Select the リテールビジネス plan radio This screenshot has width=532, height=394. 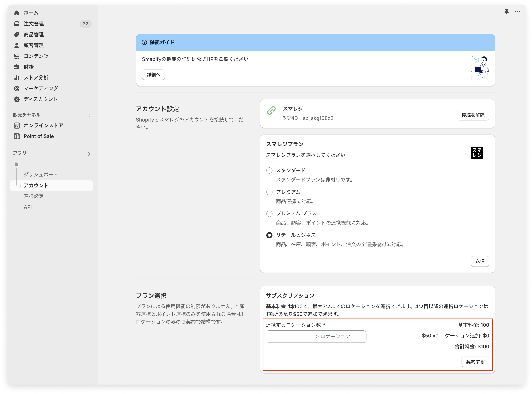pos(269,235)
